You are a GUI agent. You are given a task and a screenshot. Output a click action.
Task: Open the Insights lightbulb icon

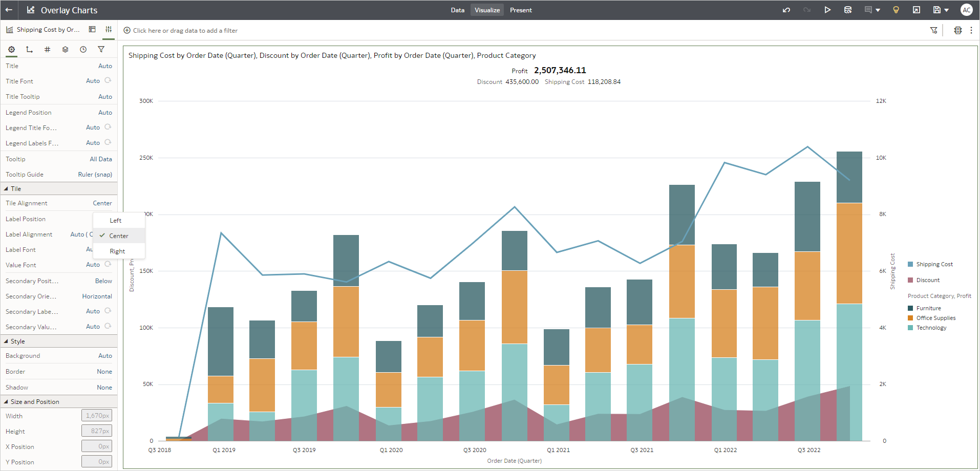896,10
